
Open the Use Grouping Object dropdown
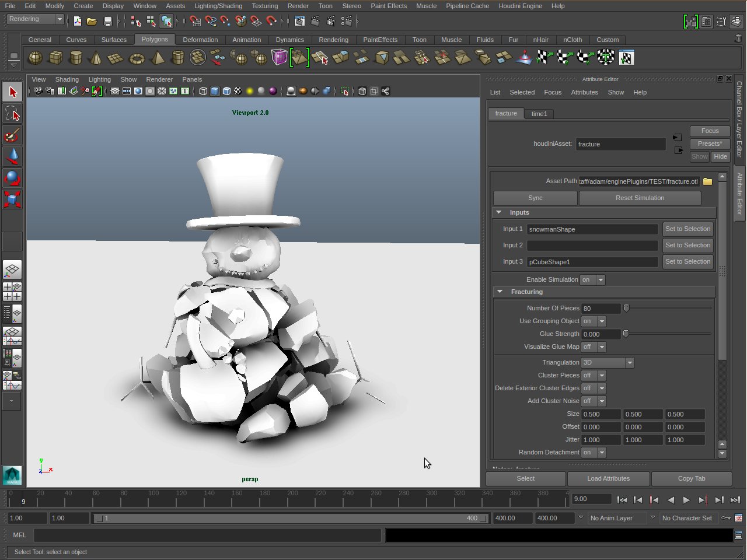(594, 321)
